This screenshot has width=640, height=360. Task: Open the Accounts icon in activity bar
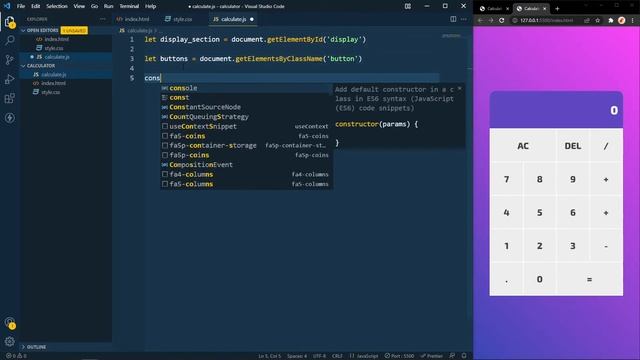pyautogui.click(x=10, y=322)
